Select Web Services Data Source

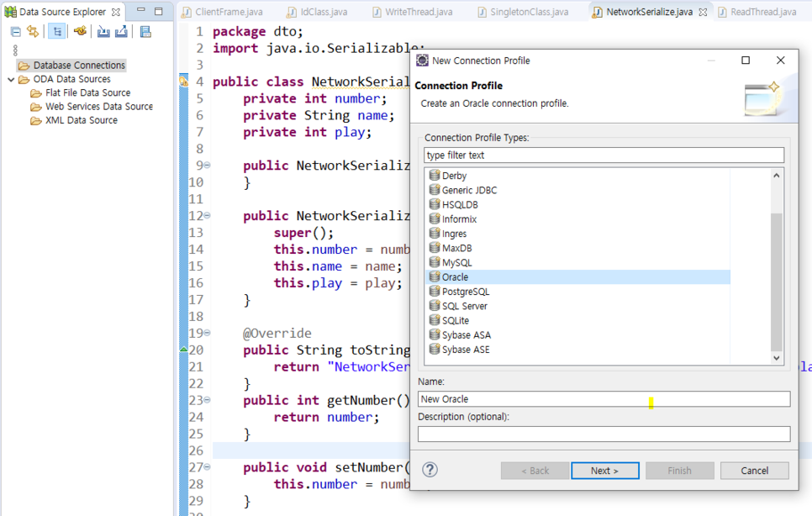click(x=92, y=107)
